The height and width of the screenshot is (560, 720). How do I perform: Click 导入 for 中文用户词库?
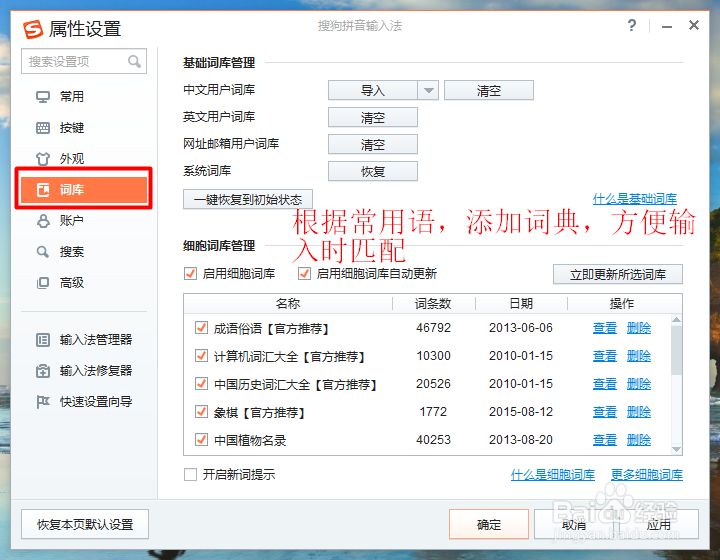373,90
